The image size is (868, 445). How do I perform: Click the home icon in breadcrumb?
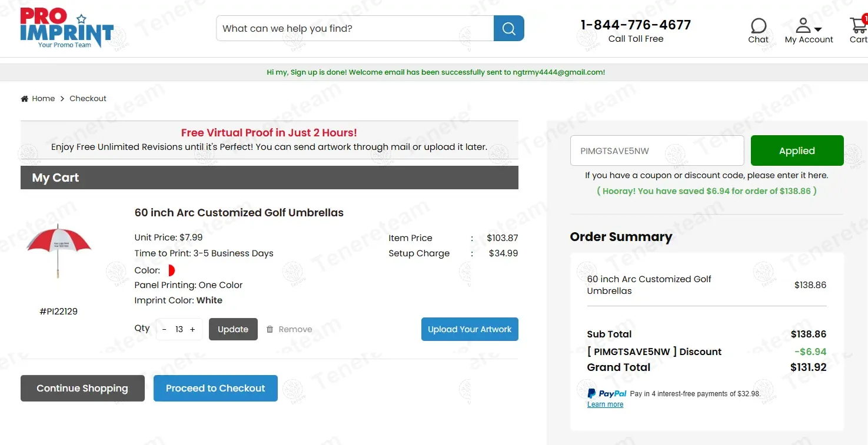[25, 99]
